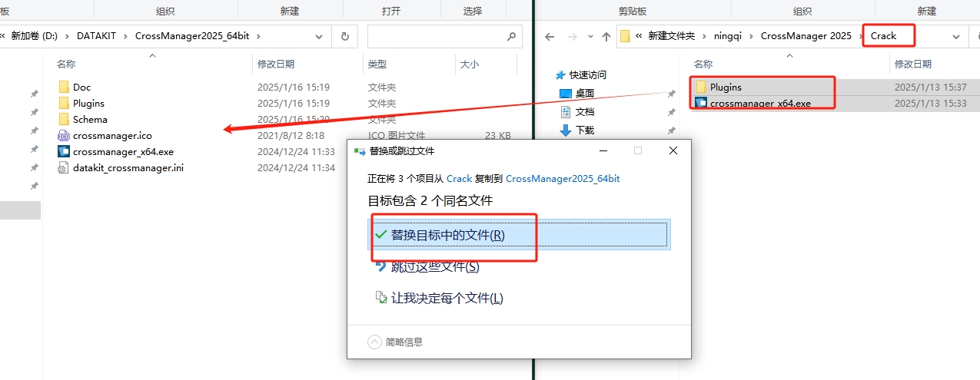Screen dimensions: 980x380
Task: Click the pin icon next to Desktop
Action: click(671, 94)
